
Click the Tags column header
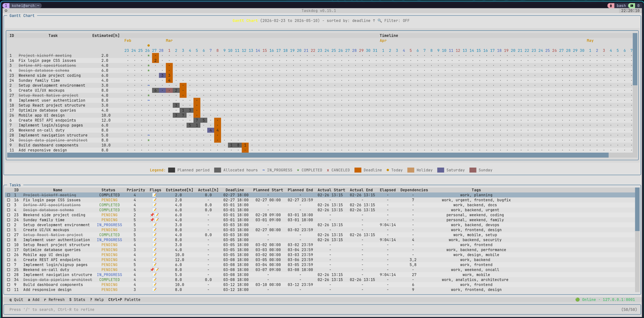[476, 190]
